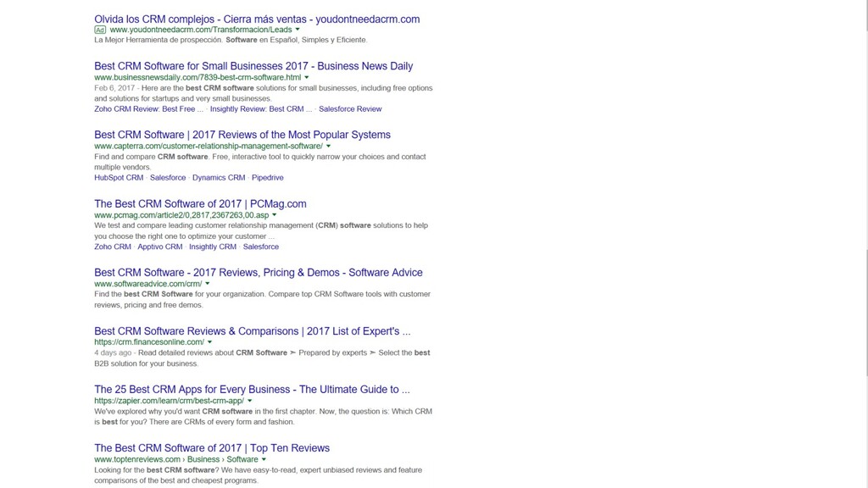
Task: Expand dropdown arrow beside toptenreviews.com breadcrumb
Action: pyautogui.click(x=264, y=460)
